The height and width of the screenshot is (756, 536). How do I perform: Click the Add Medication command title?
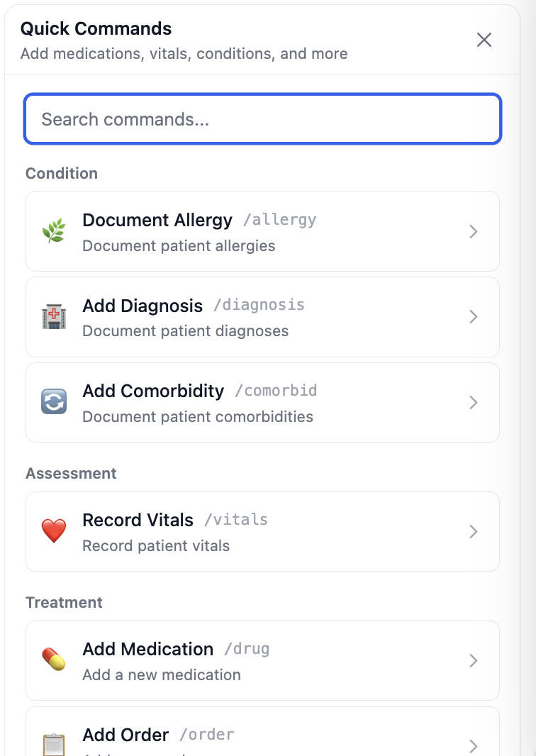click(147, 649)
